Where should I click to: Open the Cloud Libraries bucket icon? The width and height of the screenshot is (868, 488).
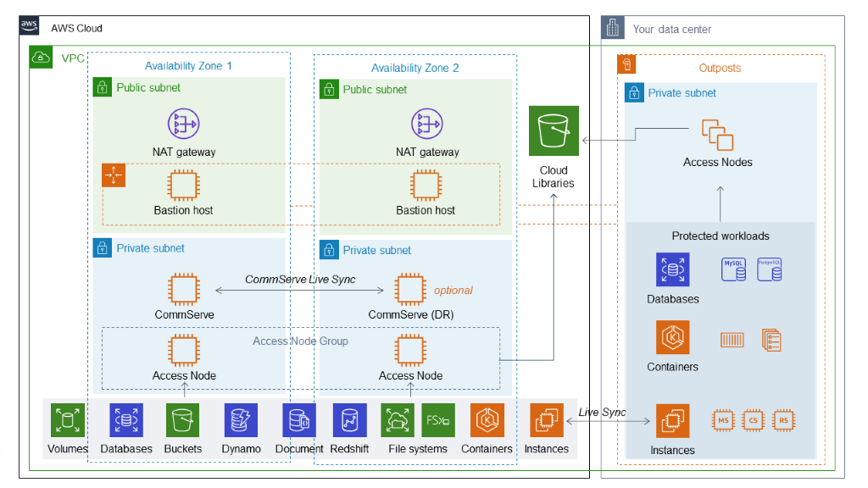[553, 130]
